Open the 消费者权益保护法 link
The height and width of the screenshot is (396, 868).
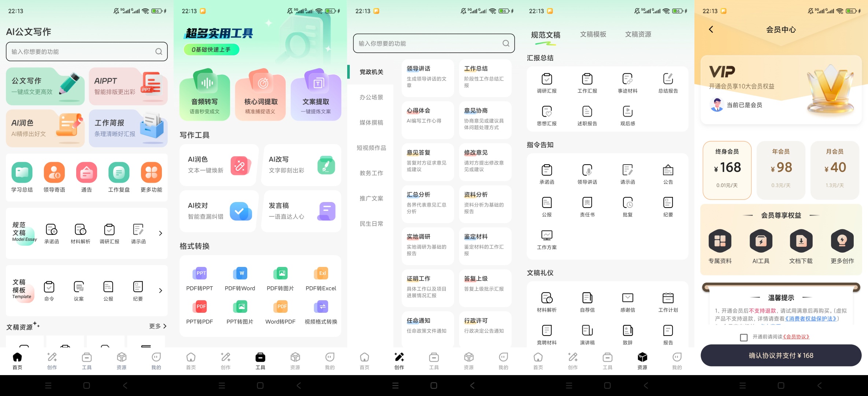(x=811, y=319)
